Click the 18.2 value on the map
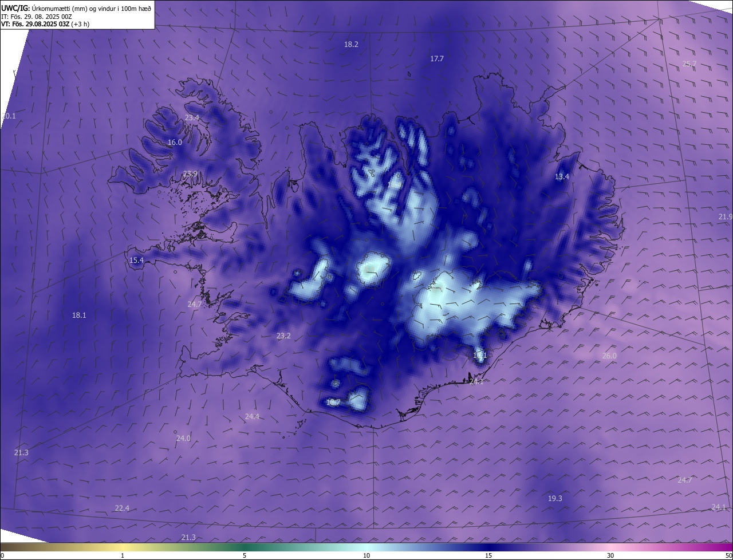The image size is (733, 560). pos(351,44)
